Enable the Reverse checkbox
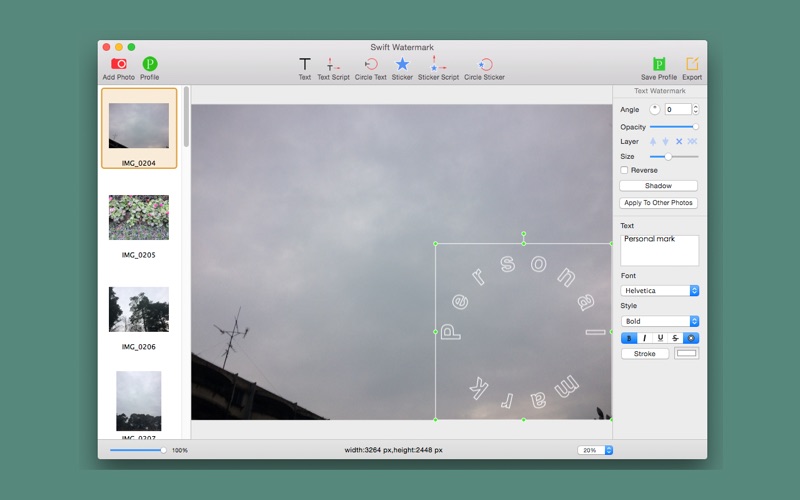 624,170
